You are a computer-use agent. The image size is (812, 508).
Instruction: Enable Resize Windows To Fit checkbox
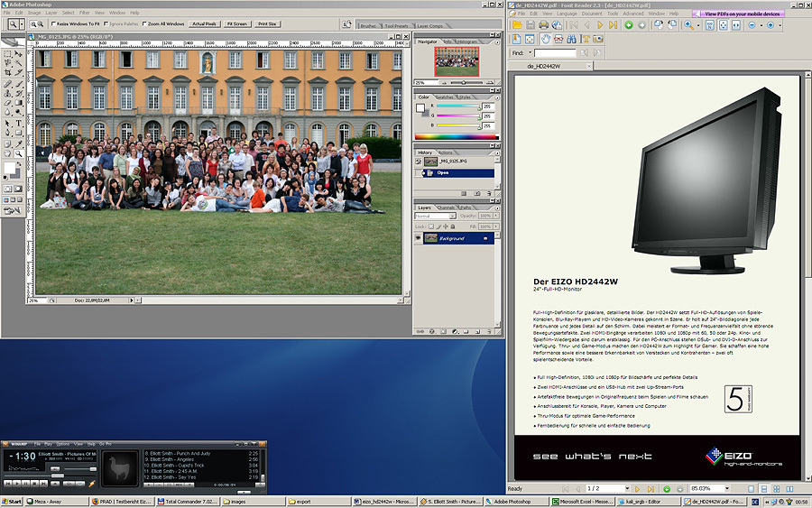(54, 23)
